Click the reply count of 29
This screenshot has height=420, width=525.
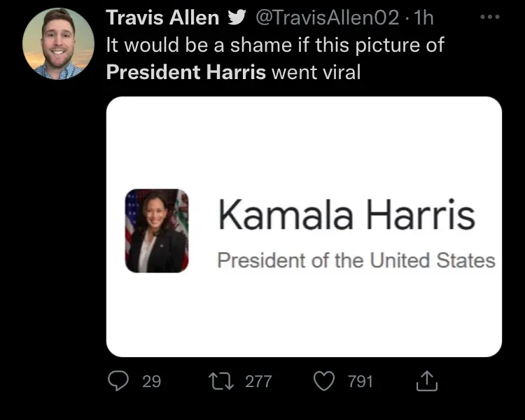[151, 381]
